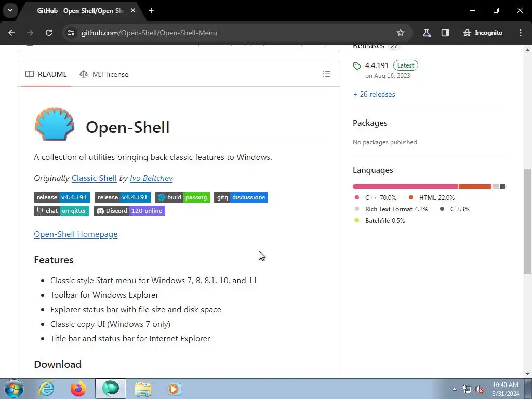Open the tab search dropdown arrow
The width and height of the screenshot is (532, 399).
coord(10,10)
